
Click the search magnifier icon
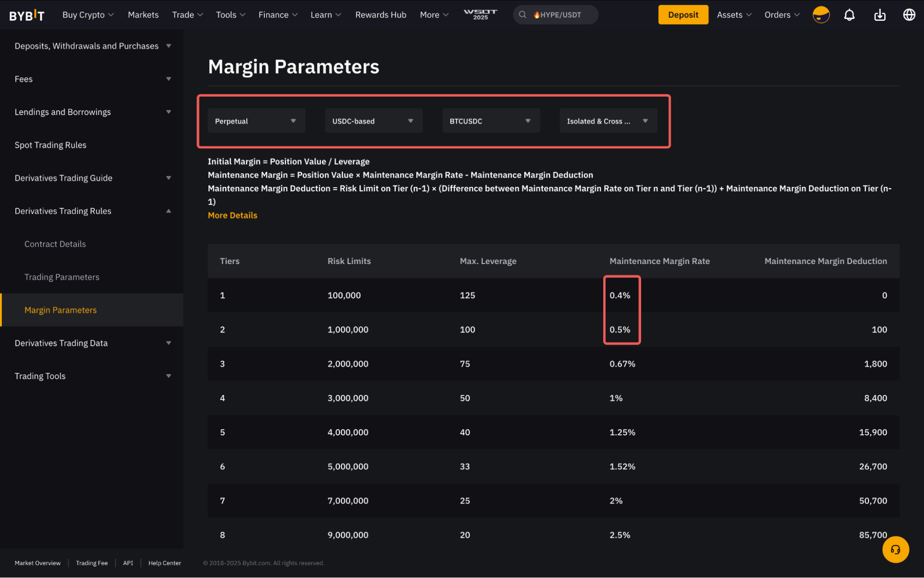click(522, 15)
